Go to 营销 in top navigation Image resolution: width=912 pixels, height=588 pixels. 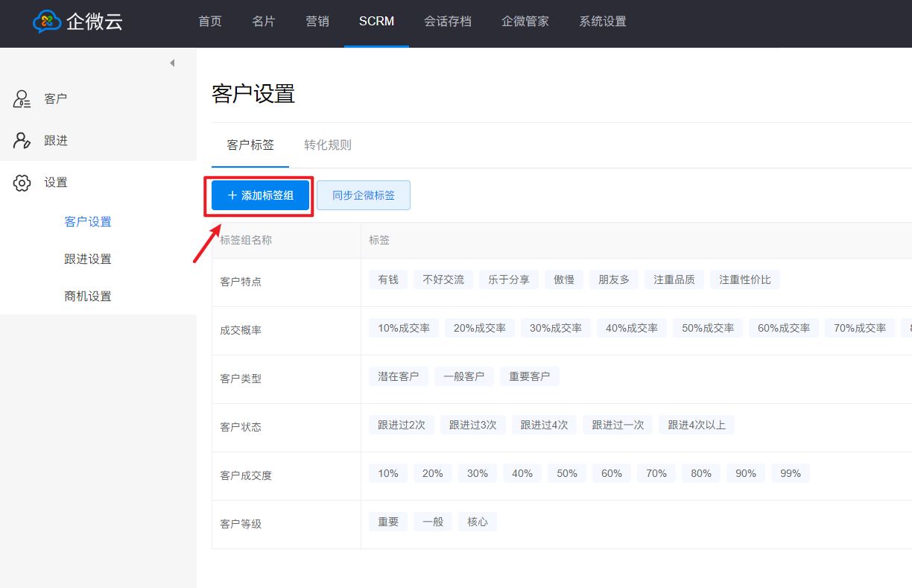317,22
